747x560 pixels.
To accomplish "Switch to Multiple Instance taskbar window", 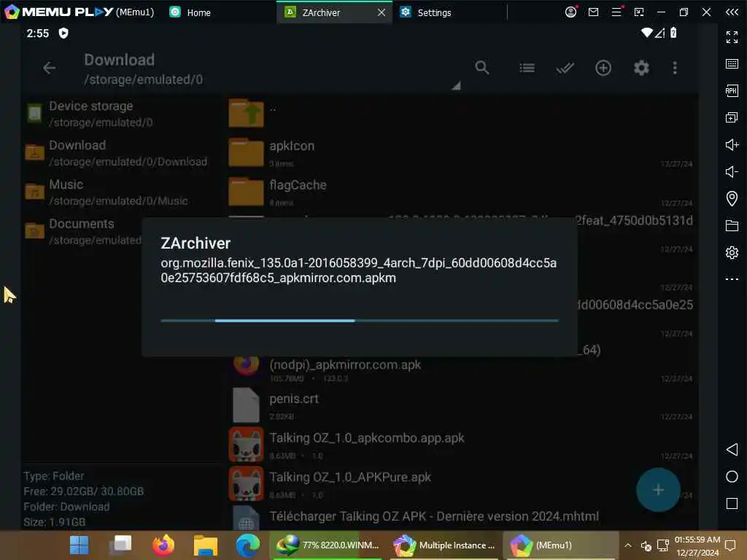I will [x=444, y=545].
